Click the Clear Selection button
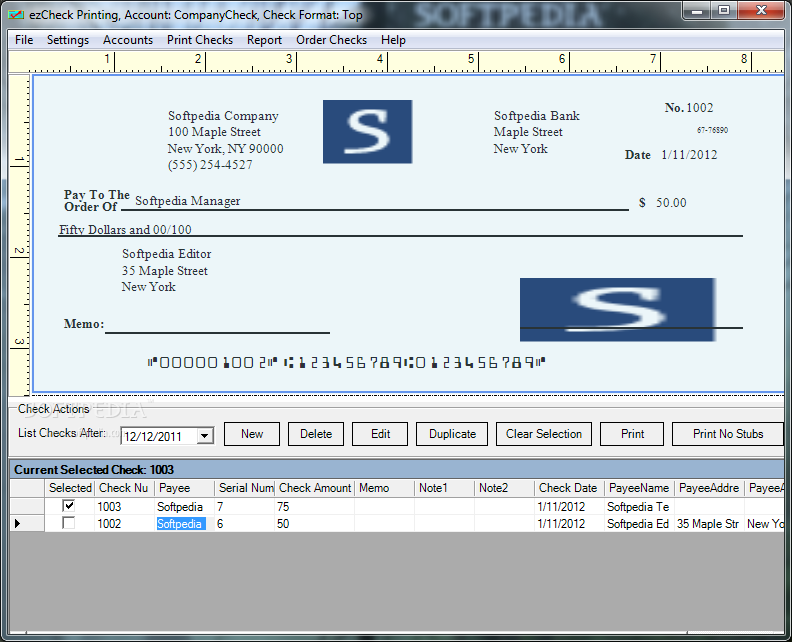 [x=544, y=434]
